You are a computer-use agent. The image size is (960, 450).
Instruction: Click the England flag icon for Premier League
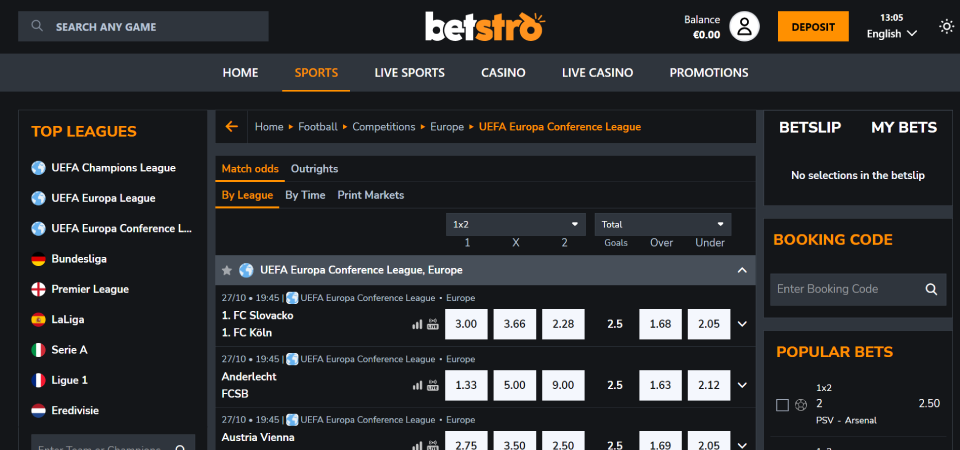click(x=39, y=289)
